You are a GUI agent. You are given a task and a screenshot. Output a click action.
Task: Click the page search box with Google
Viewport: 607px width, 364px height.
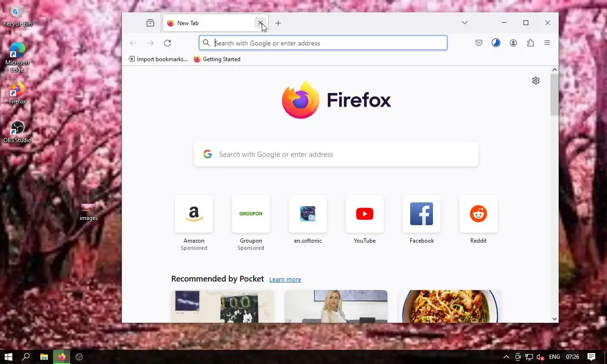coord(336,155)
